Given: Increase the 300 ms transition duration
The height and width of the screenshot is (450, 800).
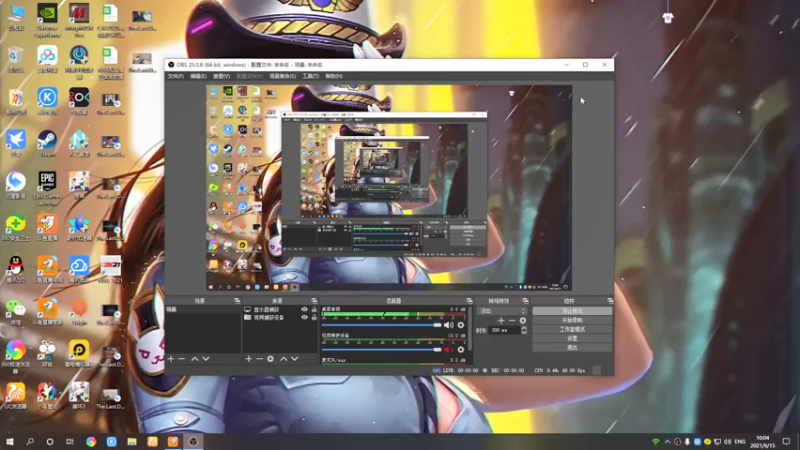Looking at the screenshot, I should pyautogui.click(x=524, y=328).
